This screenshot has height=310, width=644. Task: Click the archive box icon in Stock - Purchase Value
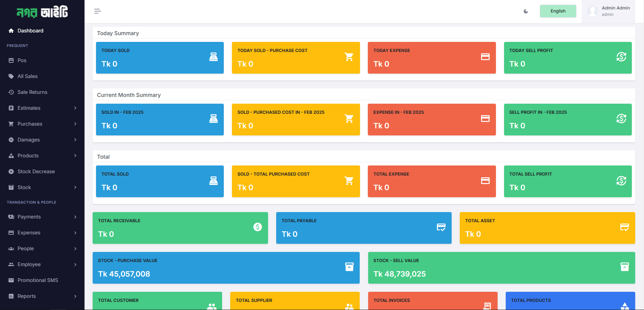[349, 267]
